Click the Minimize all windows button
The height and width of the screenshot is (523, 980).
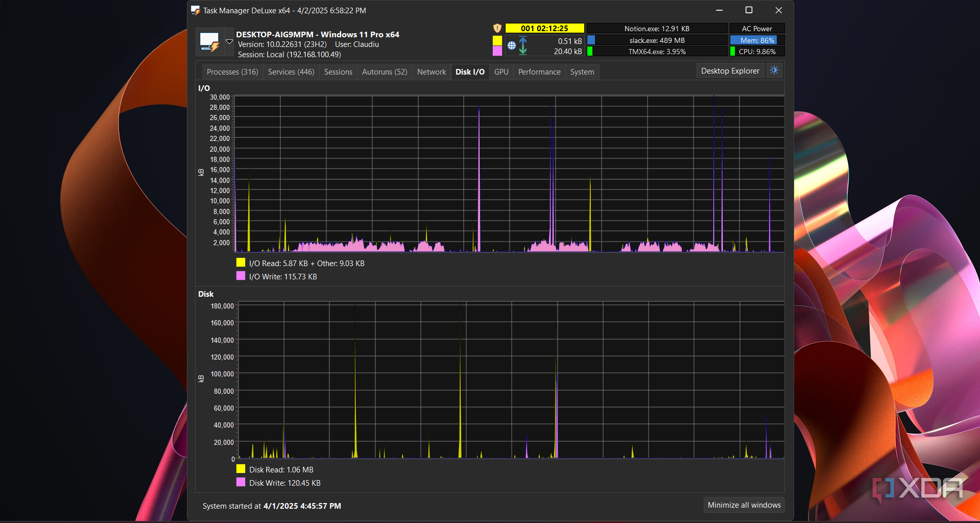(x=744, y=505)
